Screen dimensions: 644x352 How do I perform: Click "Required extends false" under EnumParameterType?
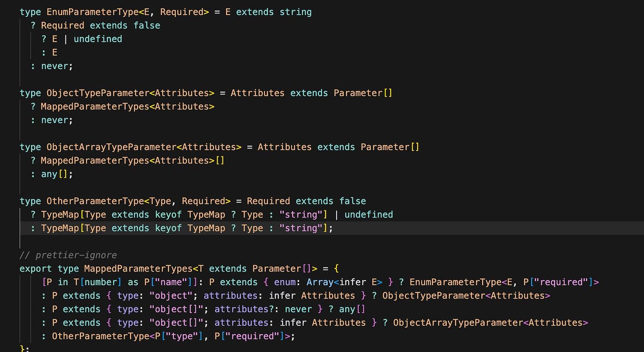[100, 26]
